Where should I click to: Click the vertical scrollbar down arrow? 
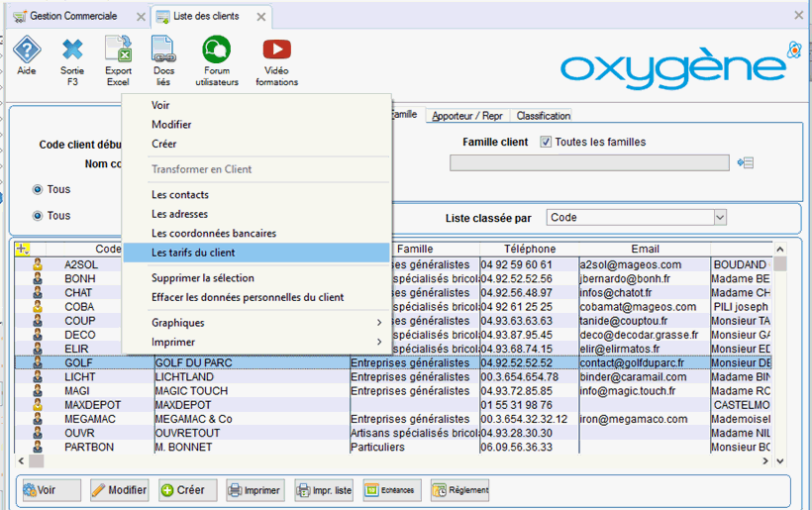pyautogui.click(x=780, y=460)
